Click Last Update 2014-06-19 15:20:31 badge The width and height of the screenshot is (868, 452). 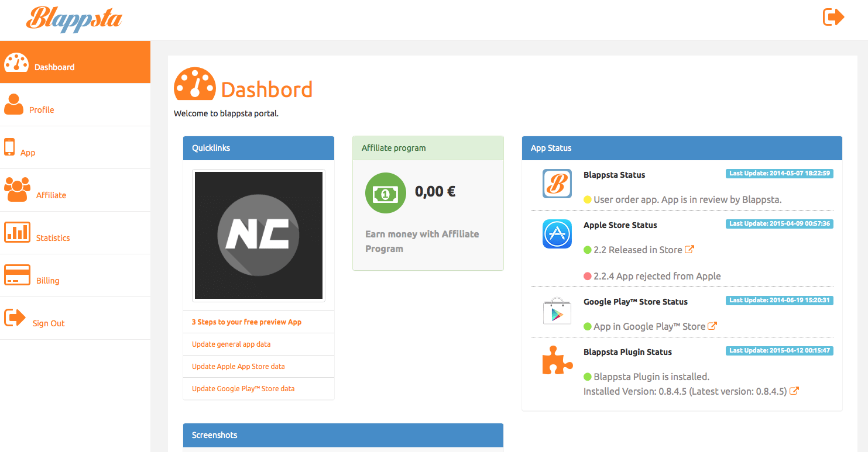780,301
